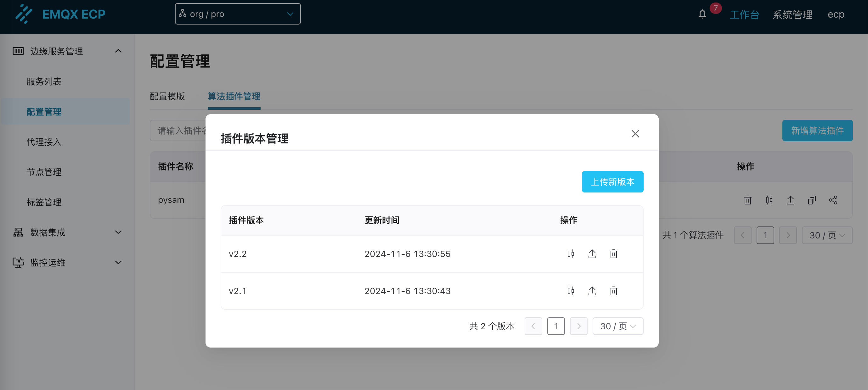The height and width of the screenshot is (390, 868).
Task: Open the 30 / 页 page size dropdown
Action: pos(618,326)
